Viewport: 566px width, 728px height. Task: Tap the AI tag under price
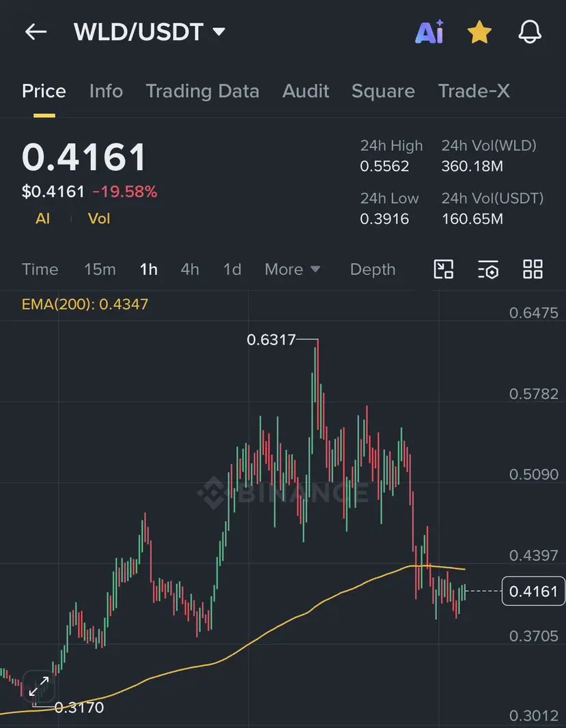43,218
